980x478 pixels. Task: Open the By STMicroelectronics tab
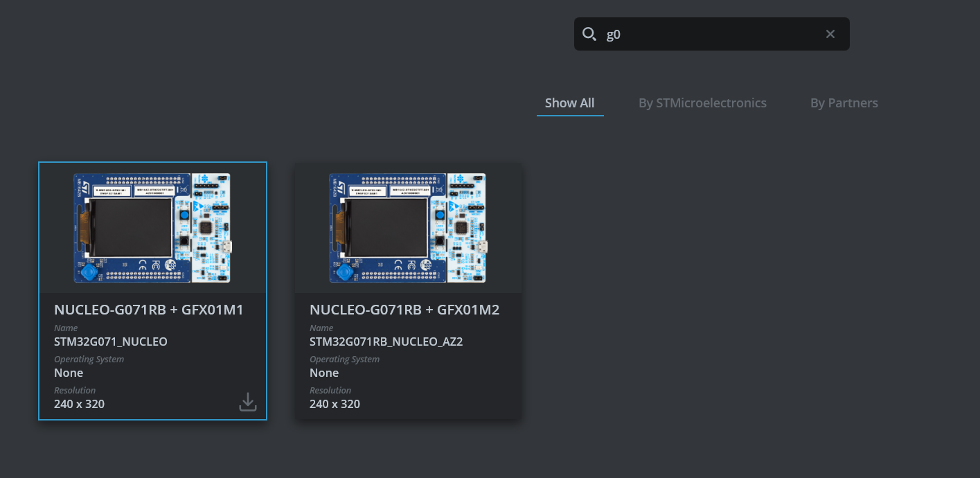pyautogui.click(x=702, y=103)
